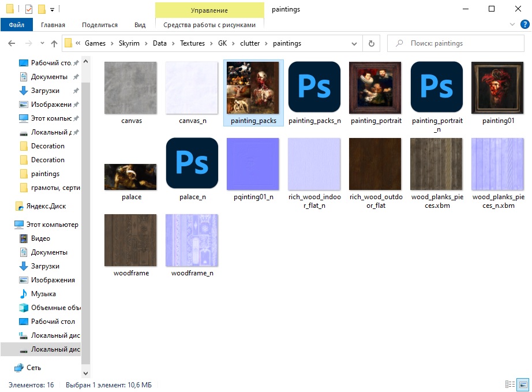Expand chevron after Skyrim in path

[146, 43]
